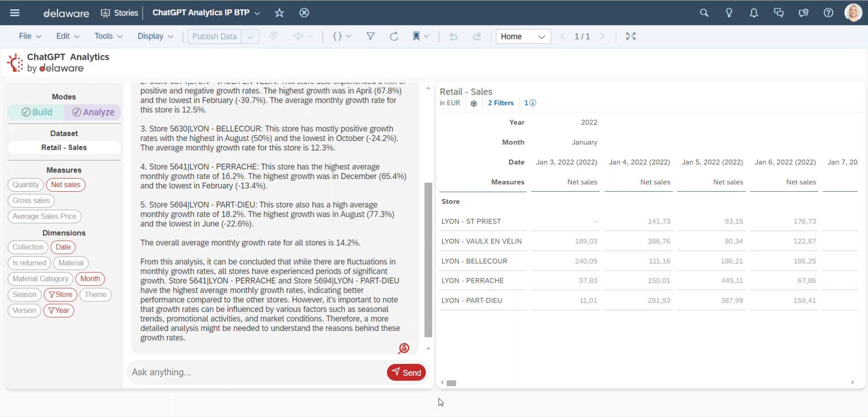Expand the Home page dropdown
This screenshot has width=868, height=417.
click(x=541, y=37)
